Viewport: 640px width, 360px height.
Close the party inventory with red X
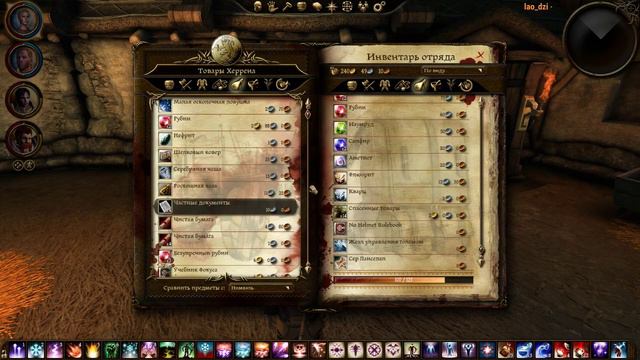(480, 55)
